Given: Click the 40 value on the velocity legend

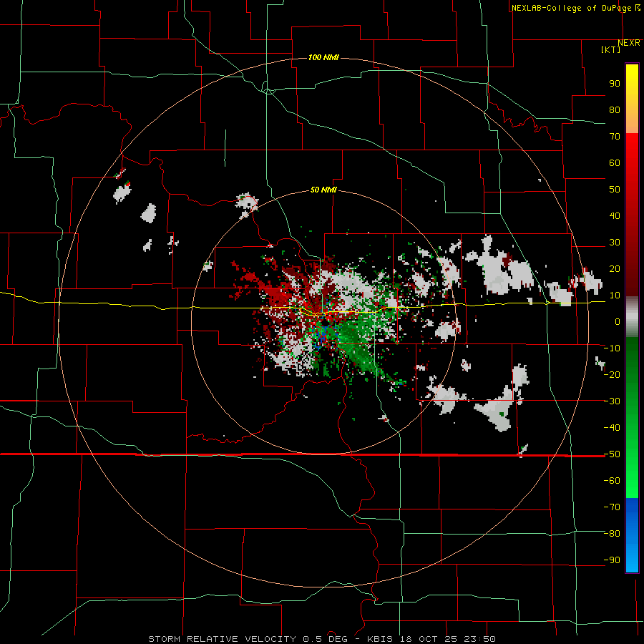Looking at the screenshot, I should pyautogui.click(x=615, y=215).
